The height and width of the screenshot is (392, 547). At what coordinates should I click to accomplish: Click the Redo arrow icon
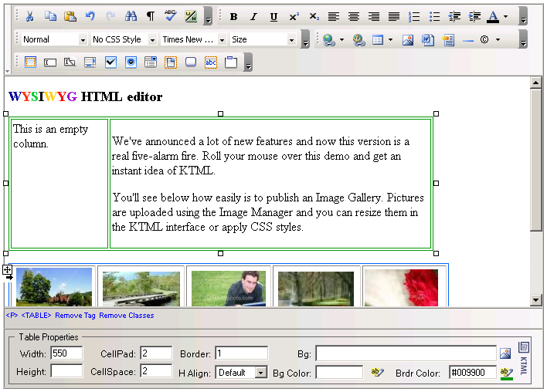pos(110,16)
